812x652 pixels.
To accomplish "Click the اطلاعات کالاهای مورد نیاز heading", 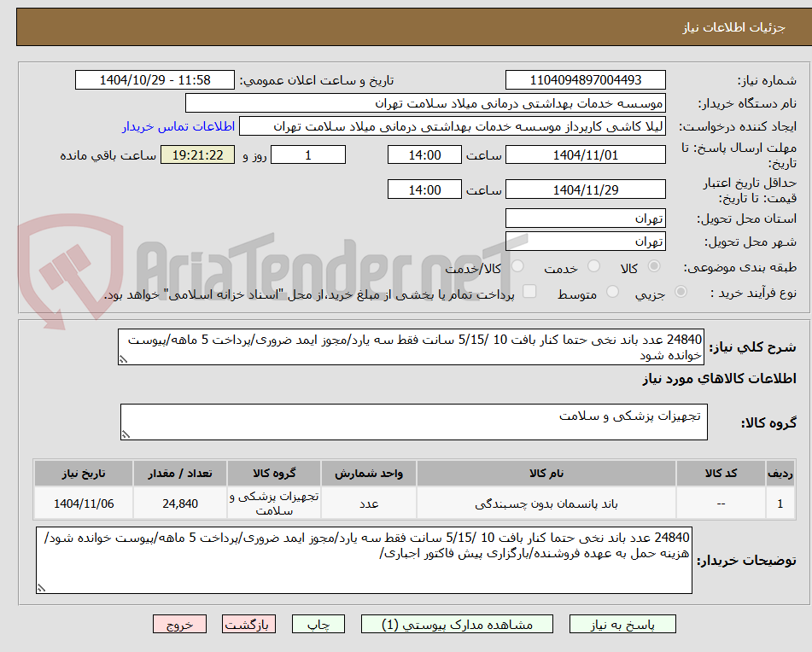I will tap(719, 379).
